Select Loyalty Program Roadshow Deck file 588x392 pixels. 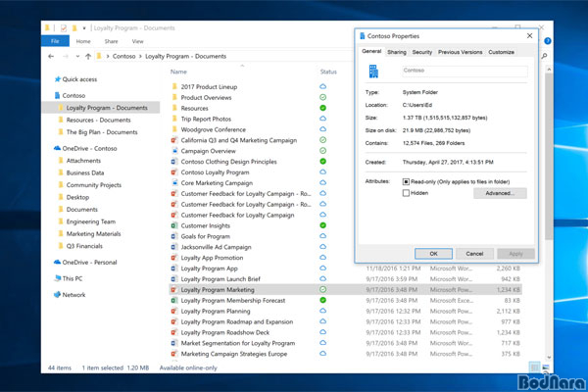tap(225, 332)
